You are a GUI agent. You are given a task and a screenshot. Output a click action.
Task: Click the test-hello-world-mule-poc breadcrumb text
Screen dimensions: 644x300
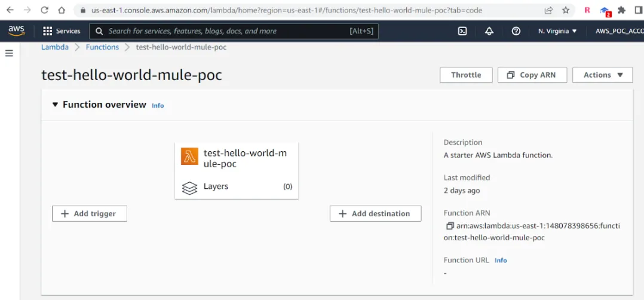click(181, 47)
